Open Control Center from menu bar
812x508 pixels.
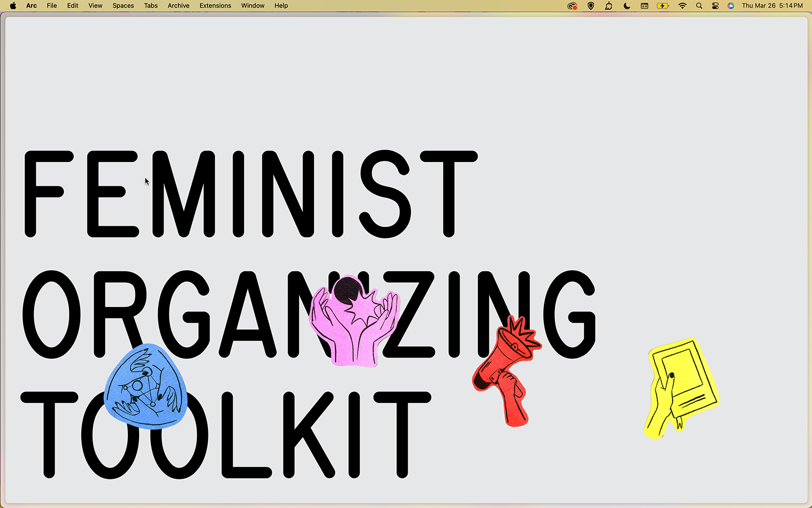point(715,6)
